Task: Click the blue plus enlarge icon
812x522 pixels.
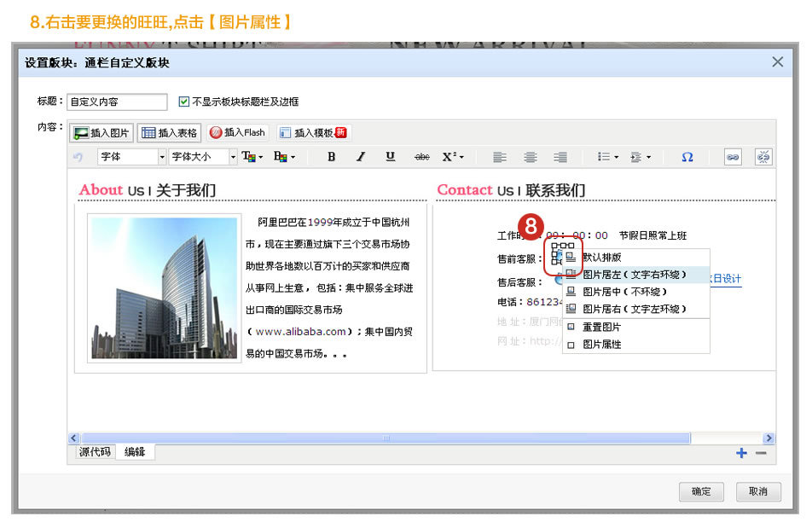Action: pos(741,453)
